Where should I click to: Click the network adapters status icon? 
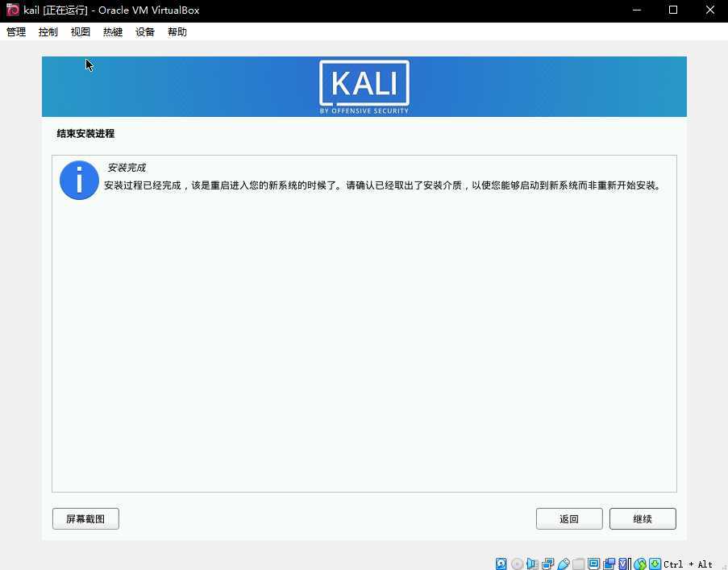point(548,564)
